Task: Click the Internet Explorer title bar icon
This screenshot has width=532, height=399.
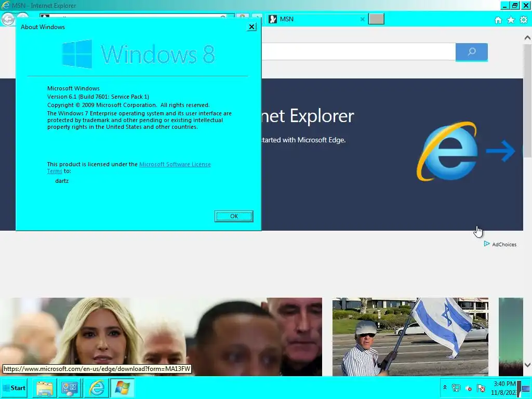Action: (x=5, y=5)
